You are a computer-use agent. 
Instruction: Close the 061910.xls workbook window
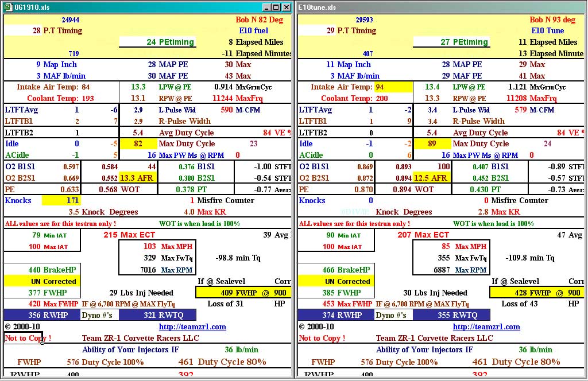(x=287, y=7)
